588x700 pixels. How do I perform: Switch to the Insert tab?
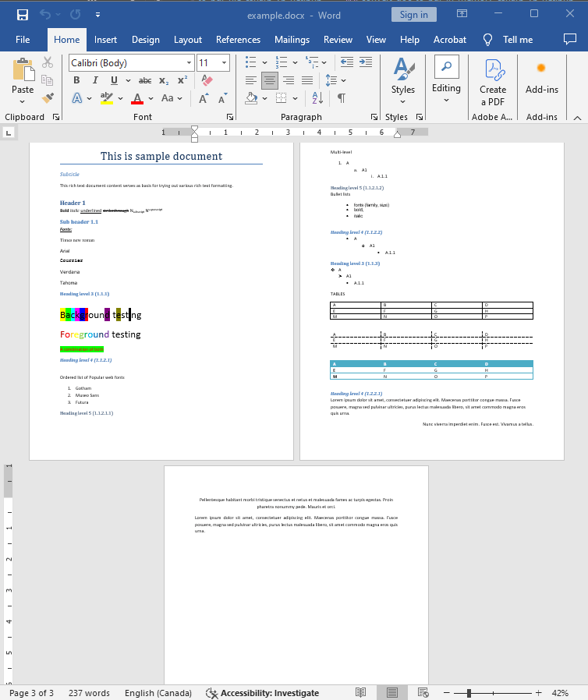coord(105,39)
